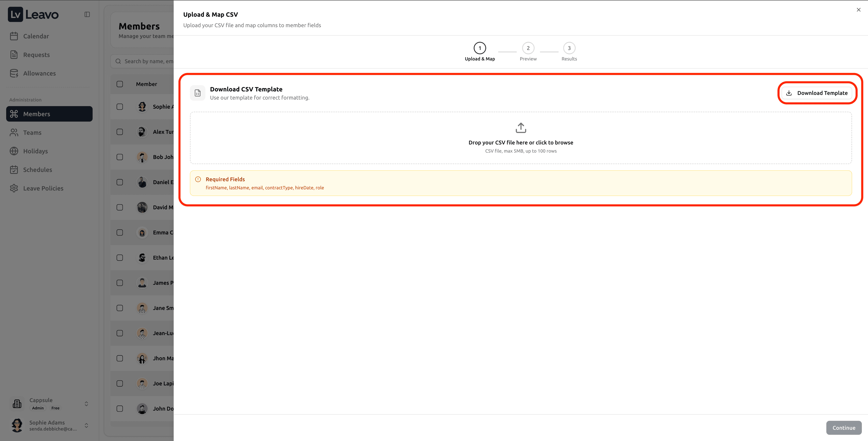Click the Holidays globe icon

[14, 151]
